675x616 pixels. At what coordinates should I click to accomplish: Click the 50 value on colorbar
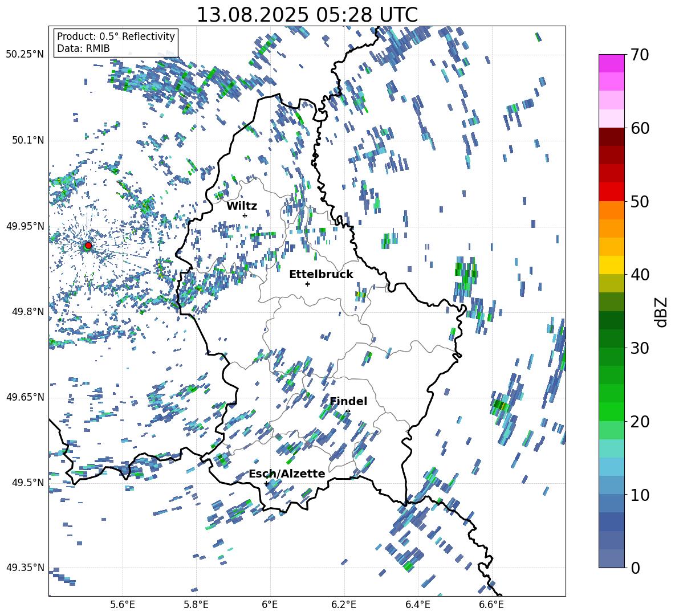(x=639, y=201)
